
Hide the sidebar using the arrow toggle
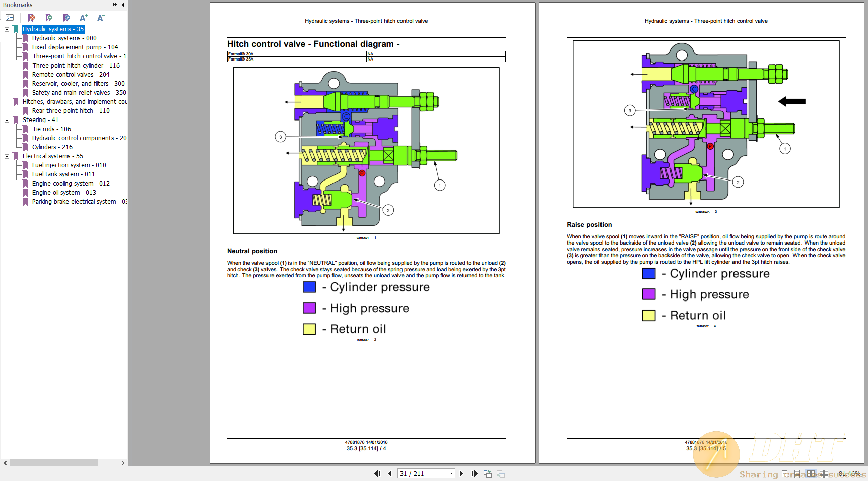[x=122, y=5]
